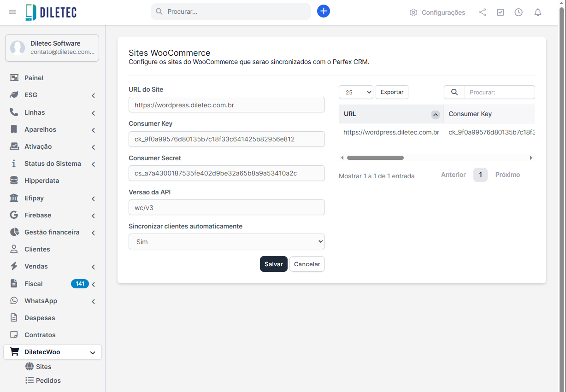Click the magnifier icon beside table search

click(x=454, y=92)
